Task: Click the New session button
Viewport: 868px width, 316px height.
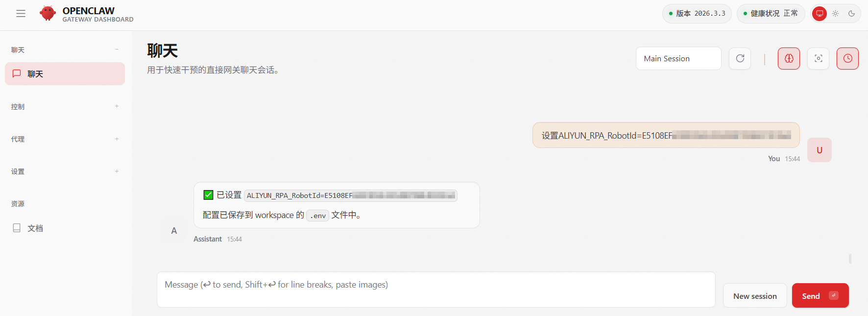Action: [x=755, y=295]
